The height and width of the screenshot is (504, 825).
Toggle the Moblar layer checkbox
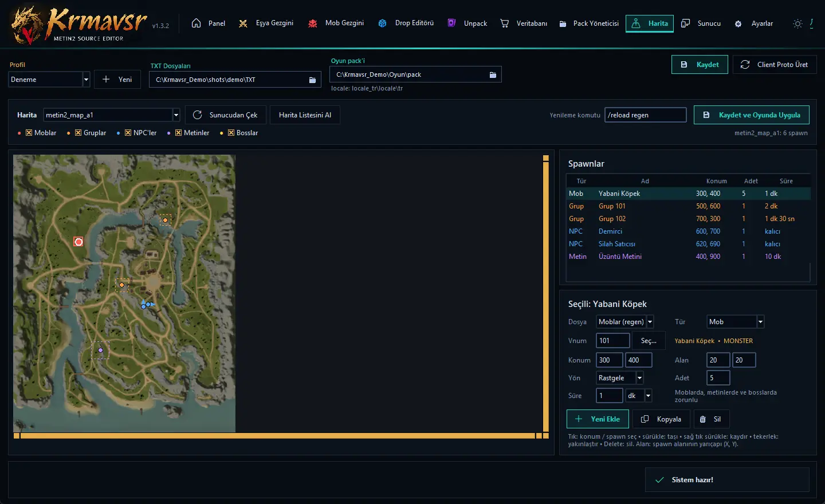coord(29,133)
